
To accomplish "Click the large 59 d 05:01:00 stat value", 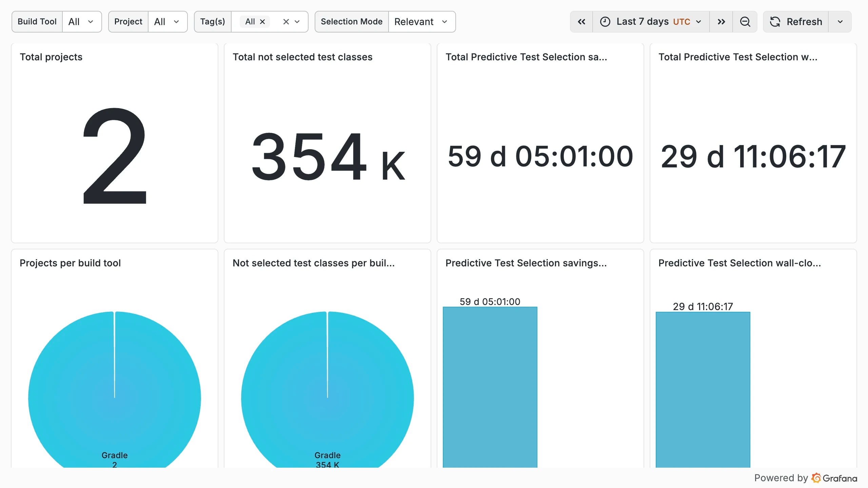I will coord(540,157).
